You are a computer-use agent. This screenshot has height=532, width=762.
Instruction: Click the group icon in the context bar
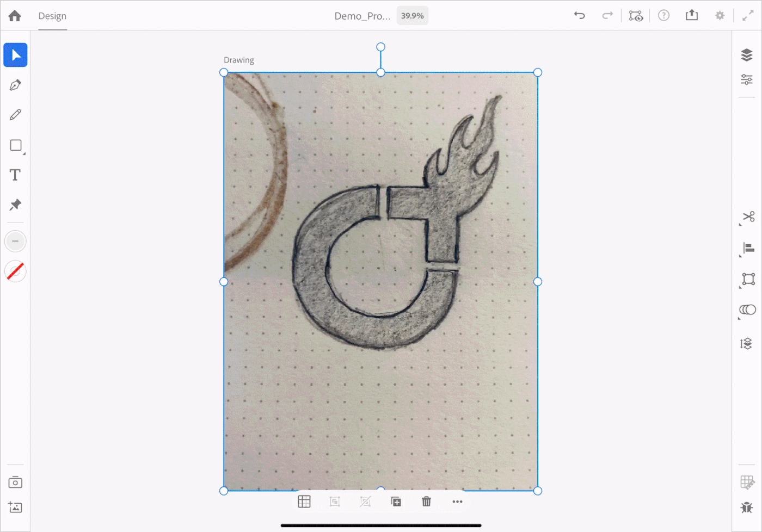pos(335,502)
